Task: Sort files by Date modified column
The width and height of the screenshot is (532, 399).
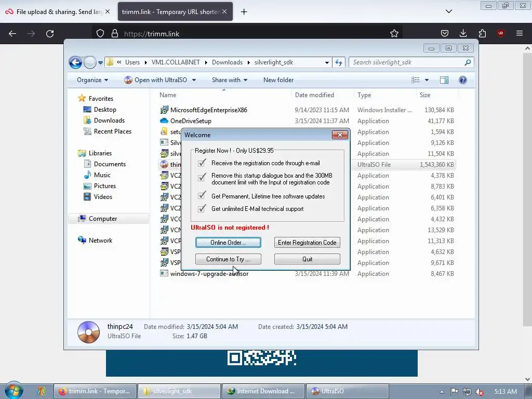Action: pos(322,95)
